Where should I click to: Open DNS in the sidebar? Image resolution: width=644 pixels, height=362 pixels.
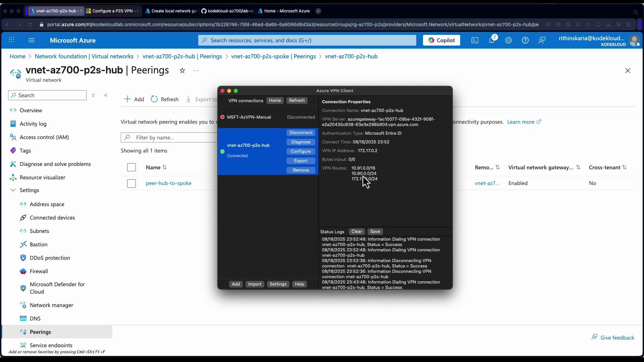coord(35,318)
